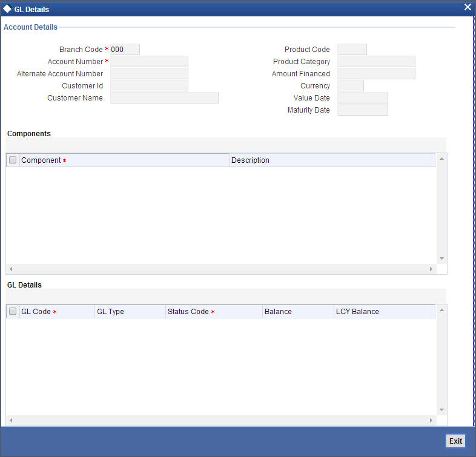Focus the Customer Name field

point(164,98)
